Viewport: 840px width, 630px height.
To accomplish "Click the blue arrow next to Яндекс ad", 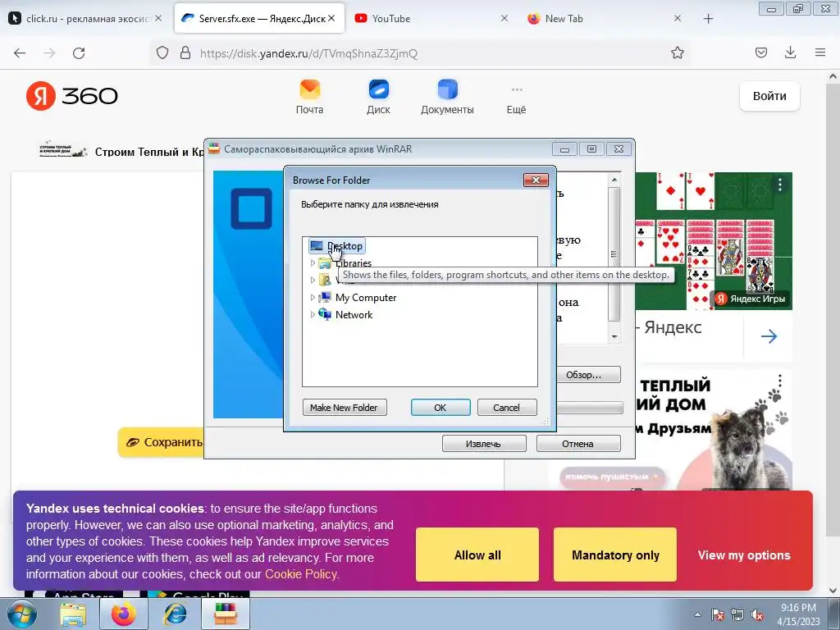I will click(769, 336).
